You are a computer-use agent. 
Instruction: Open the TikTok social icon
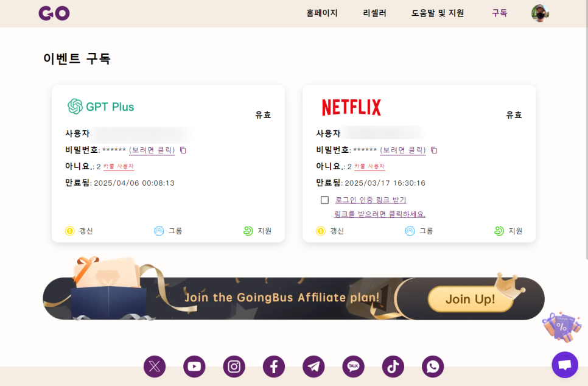tap(393, 367)
